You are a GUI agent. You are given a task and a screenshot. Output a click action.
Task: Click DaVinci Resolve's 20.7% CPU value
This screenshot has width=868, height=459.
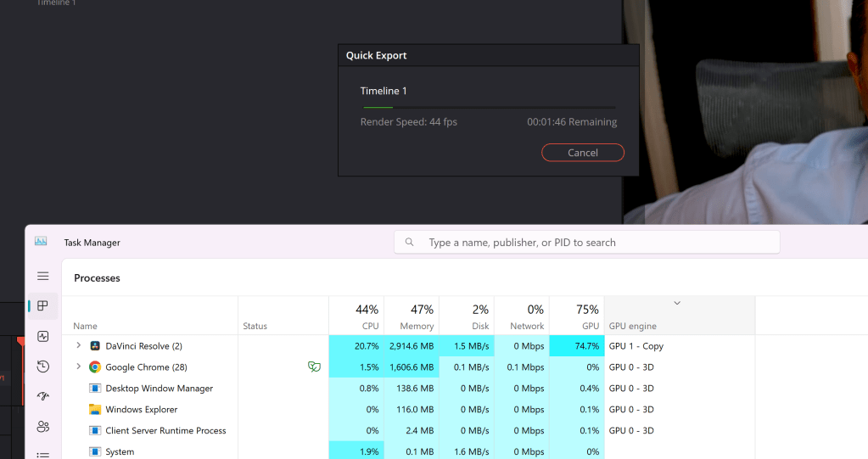coord(367,346)
